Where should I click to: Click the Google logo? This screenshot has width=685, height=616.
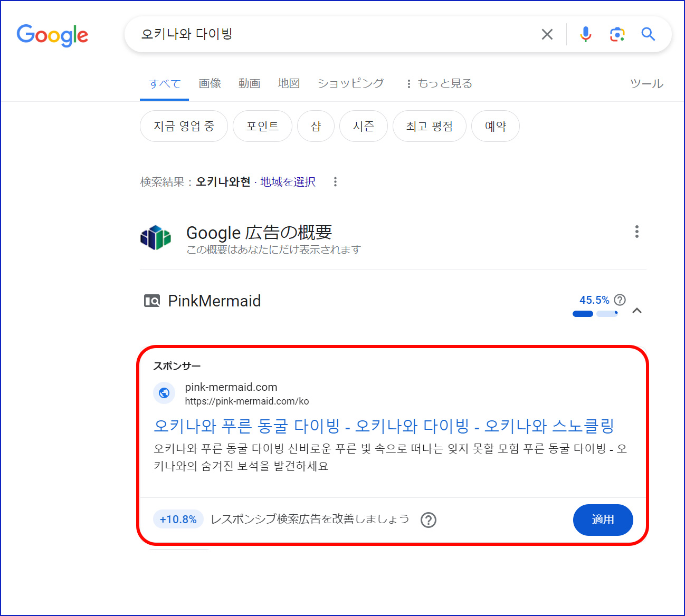coord(52,35)
